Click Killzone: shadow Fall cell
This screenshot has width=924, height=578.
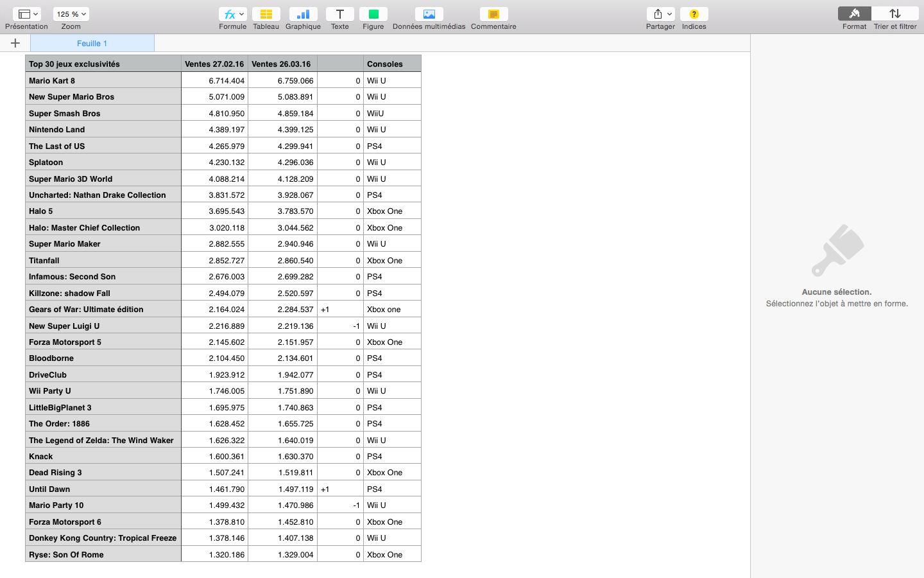click(x=103, y=293)
